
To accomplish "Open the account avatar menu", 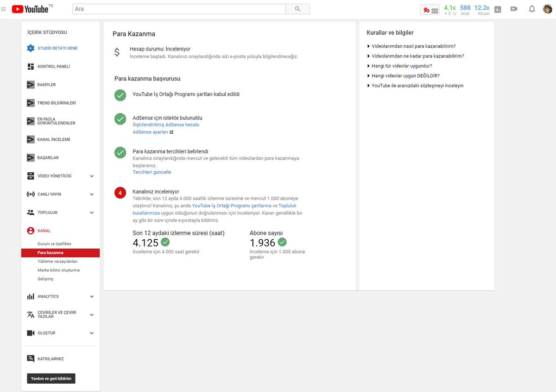I will pos(548,9).
